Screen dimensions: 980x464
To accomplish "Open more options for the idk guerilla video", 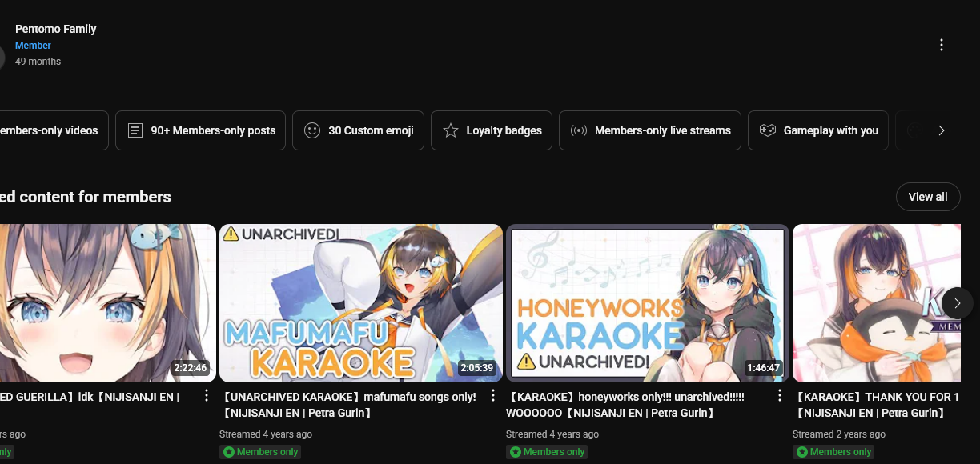I will (207, 396).
